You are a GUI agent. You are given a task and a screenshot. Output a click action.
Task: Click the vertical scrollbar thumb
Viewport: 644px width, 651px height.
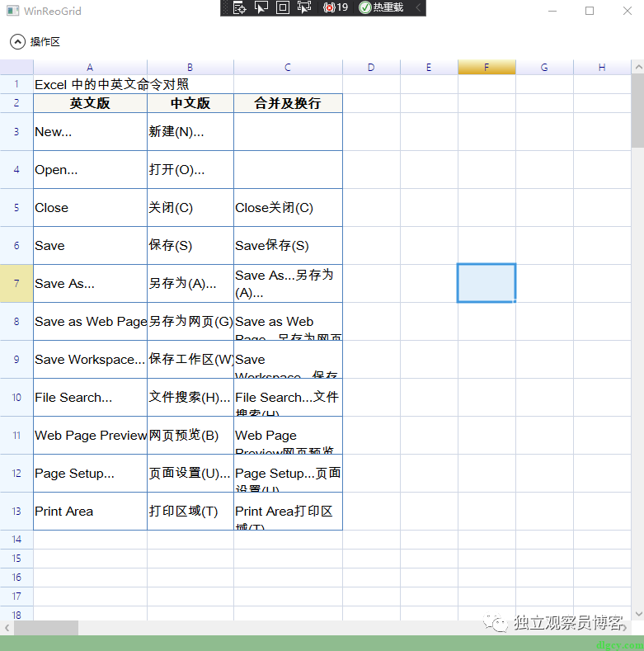[x=638, y=111]
